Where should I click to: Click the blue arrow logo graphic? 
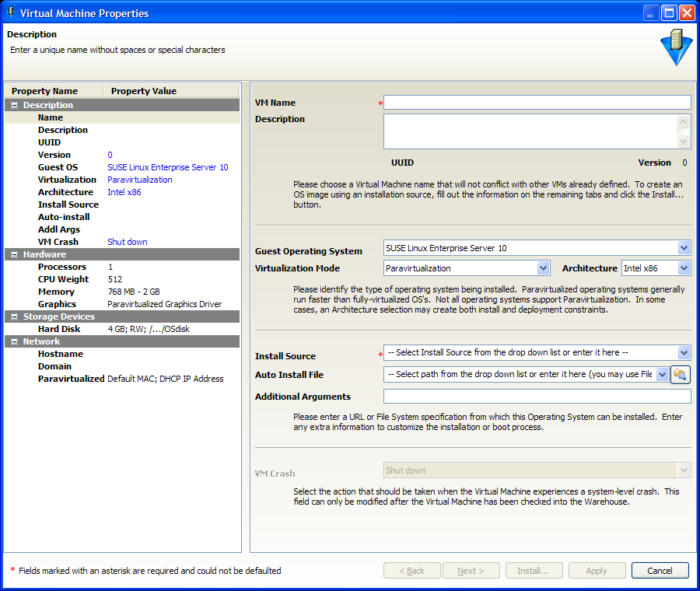pos(675,48)
